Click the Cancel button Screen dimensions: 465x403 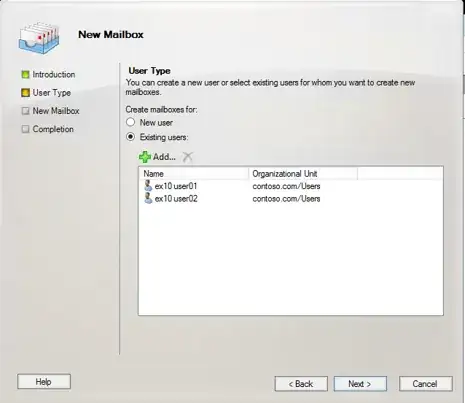[x=426, y=384]
